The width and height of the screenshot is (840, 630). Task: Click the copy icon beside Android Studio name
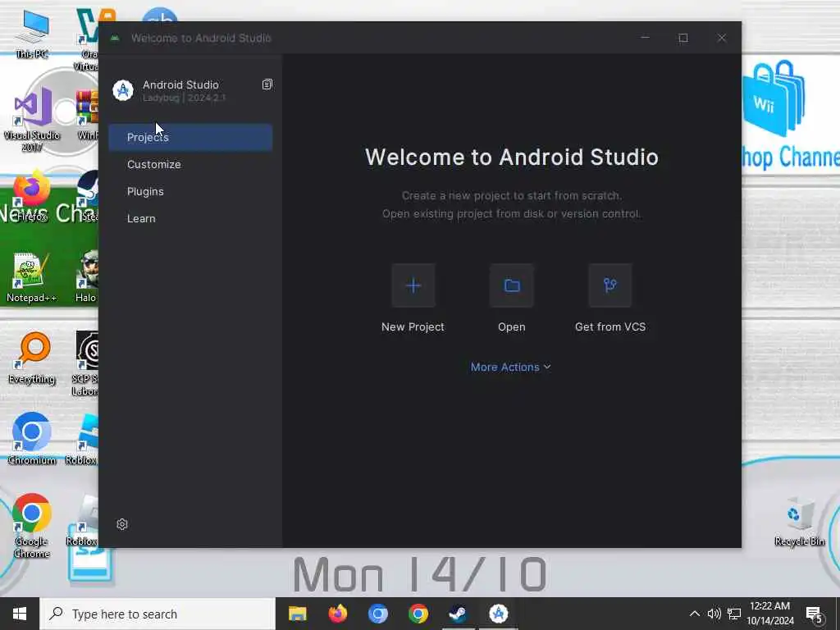tap(267, 84)
